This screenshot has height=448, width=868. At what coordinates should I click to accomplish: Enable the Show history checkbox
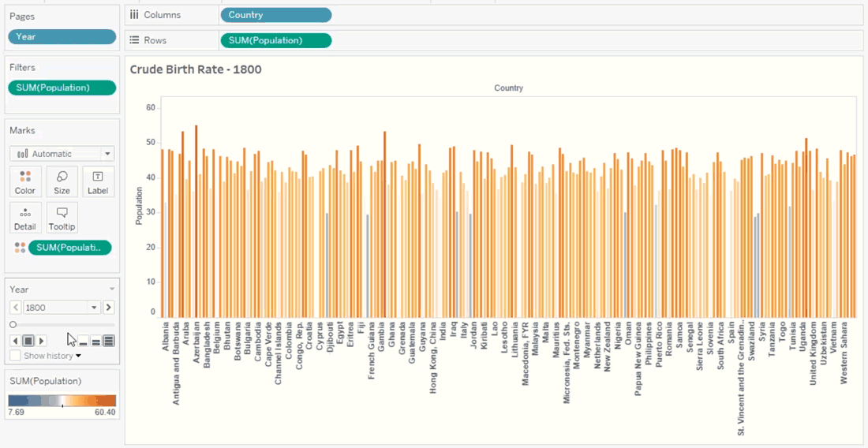click(x=16, y=356)
